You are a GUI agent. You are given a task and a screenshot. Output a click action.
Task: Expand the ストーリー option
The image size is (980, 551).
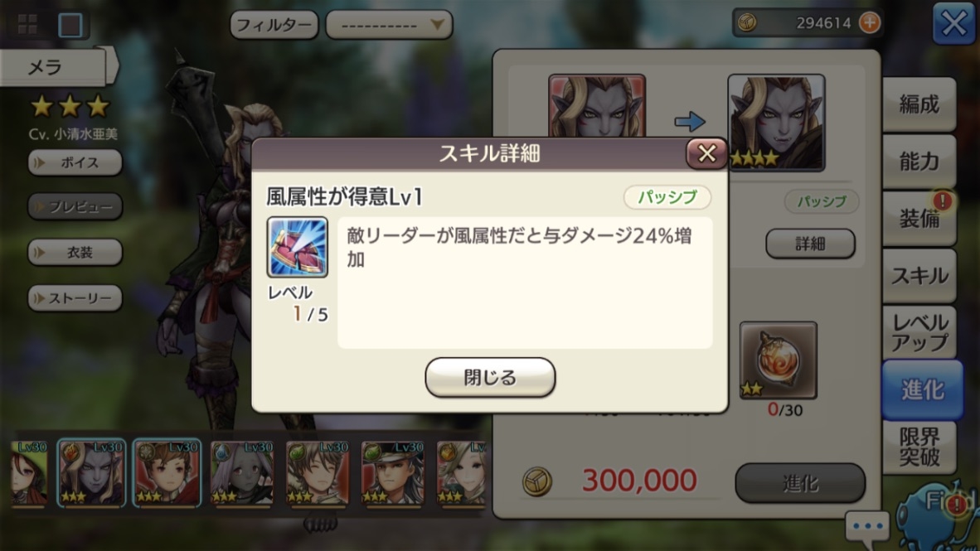(x=75, y=298)
